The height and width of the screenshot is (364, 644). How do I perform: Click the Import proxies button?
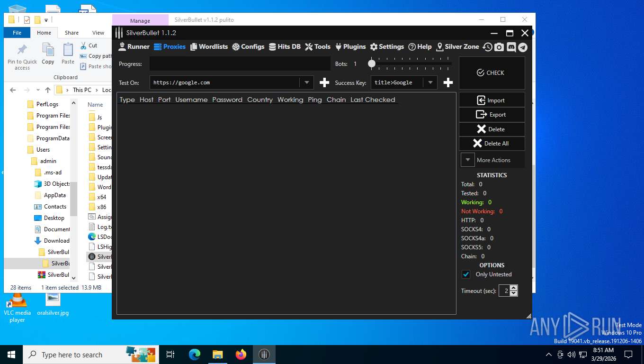coord(492,100)
